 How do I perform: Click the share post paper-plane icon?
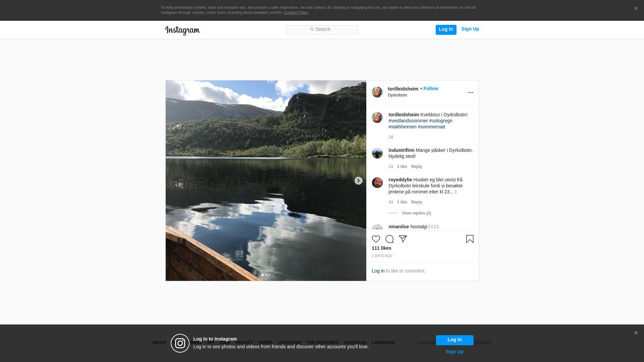[x=402, y=239]
